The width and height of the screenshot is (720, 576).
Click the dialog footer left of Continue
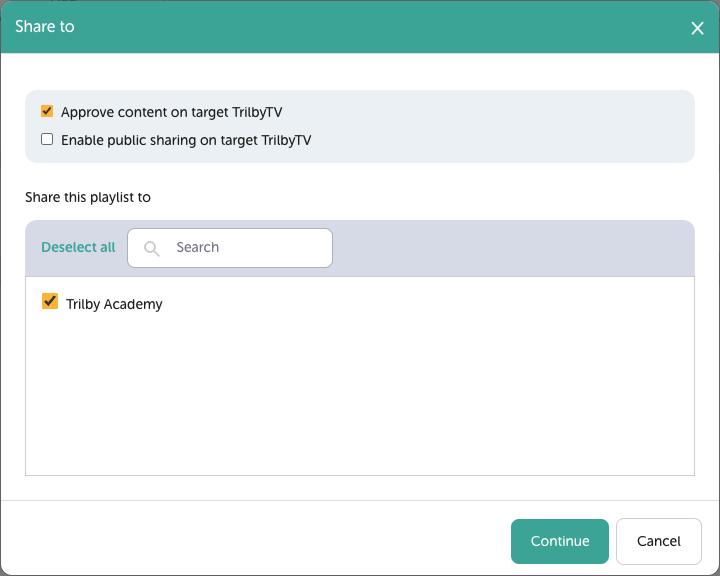[250, 540]
